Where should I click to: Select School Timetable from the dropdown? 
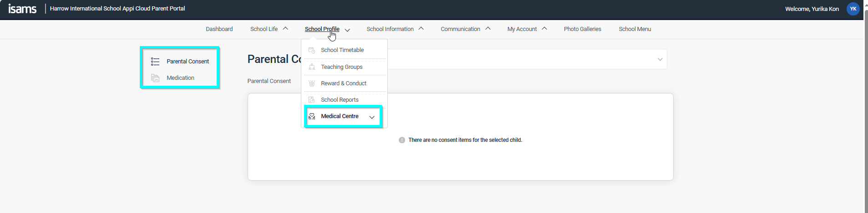(342, 50)
